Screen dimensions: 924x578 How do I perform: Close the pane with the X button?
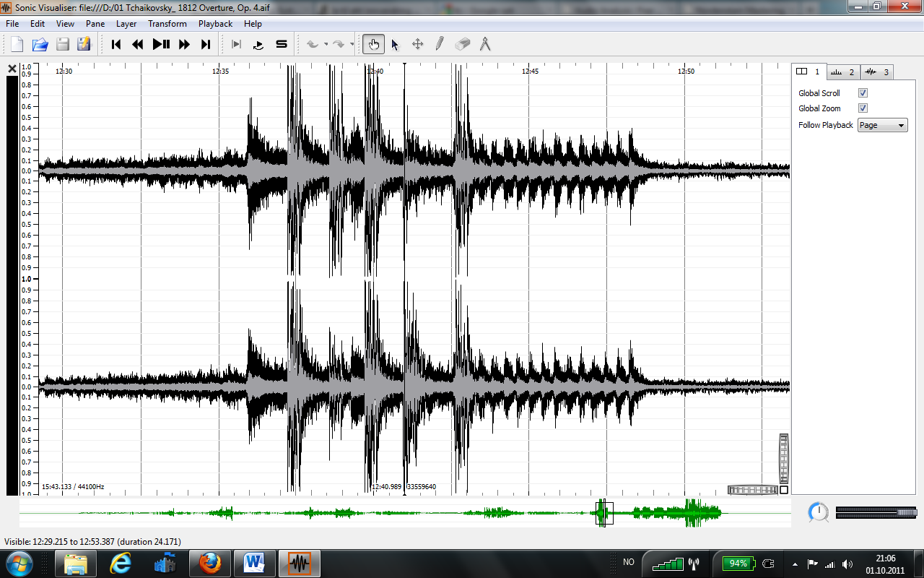pos(12,69)
